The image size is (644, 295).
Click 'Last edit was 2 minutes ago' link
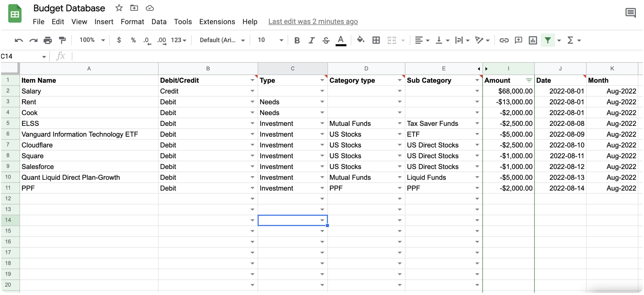click(x=313, y=21)
